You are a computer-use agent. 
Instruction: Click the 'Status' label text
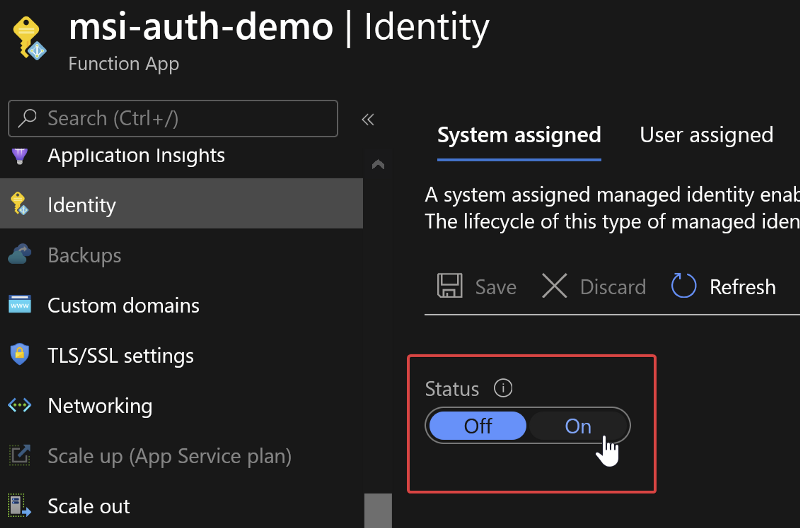452,389
